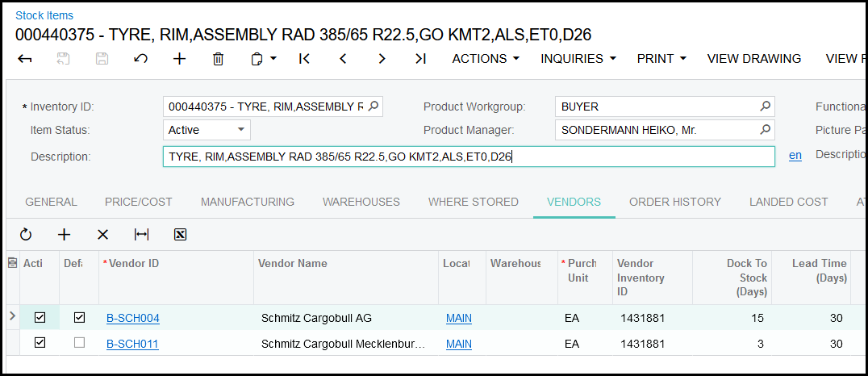Expand the ACTIONS menu
868x376 pixels.
(x=486, y=59)
